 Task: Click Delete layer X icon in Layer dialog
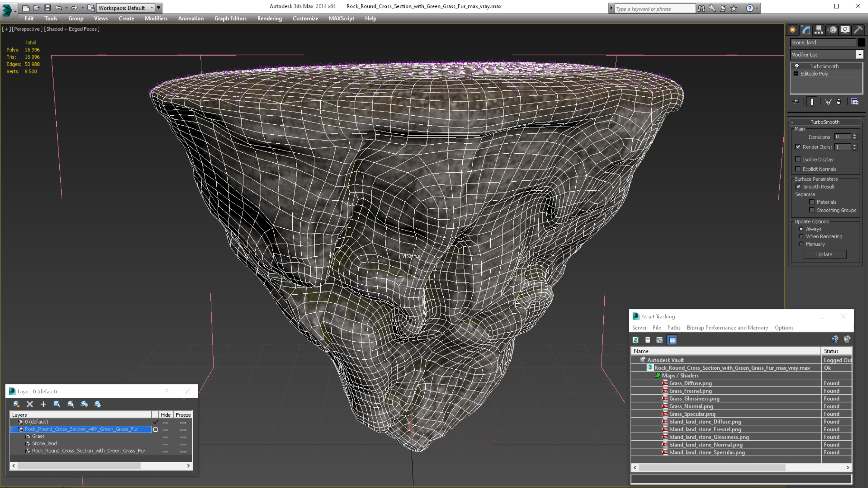30,404
